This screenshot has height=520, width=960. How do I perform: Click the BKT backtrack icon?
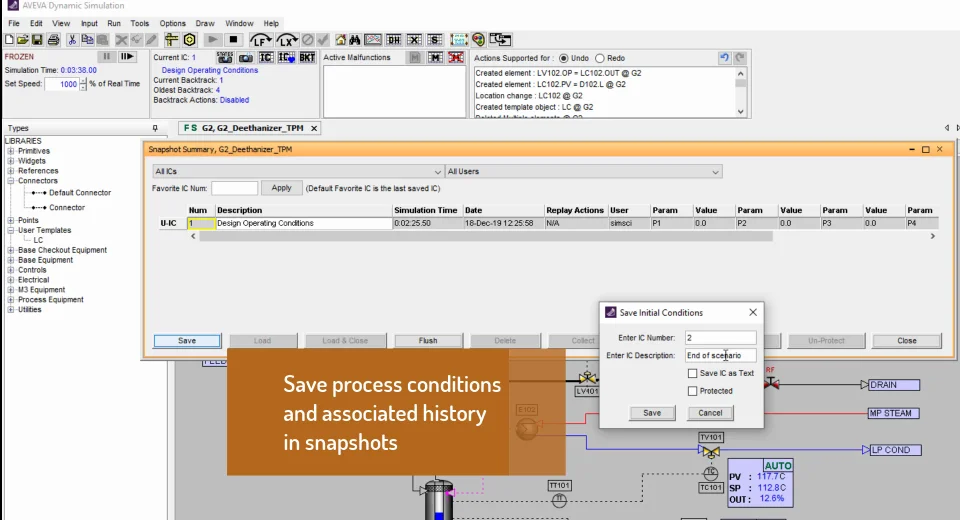click(307, 58)
